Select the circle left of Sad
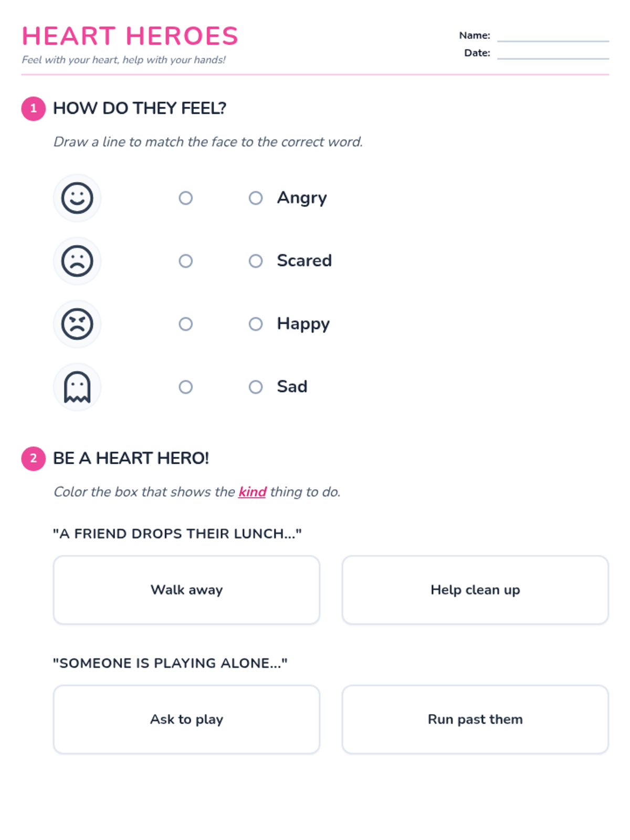 pos(256,387)
